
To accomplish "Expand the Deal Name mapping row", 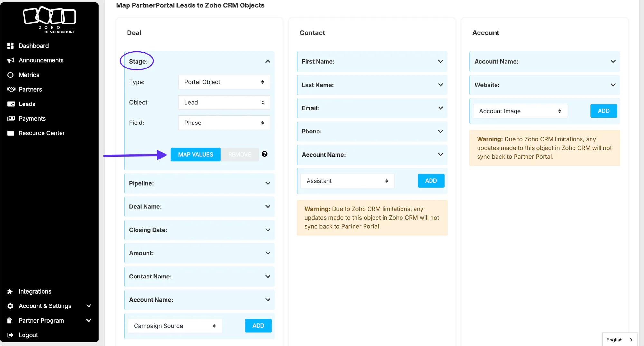I will 200,206.
